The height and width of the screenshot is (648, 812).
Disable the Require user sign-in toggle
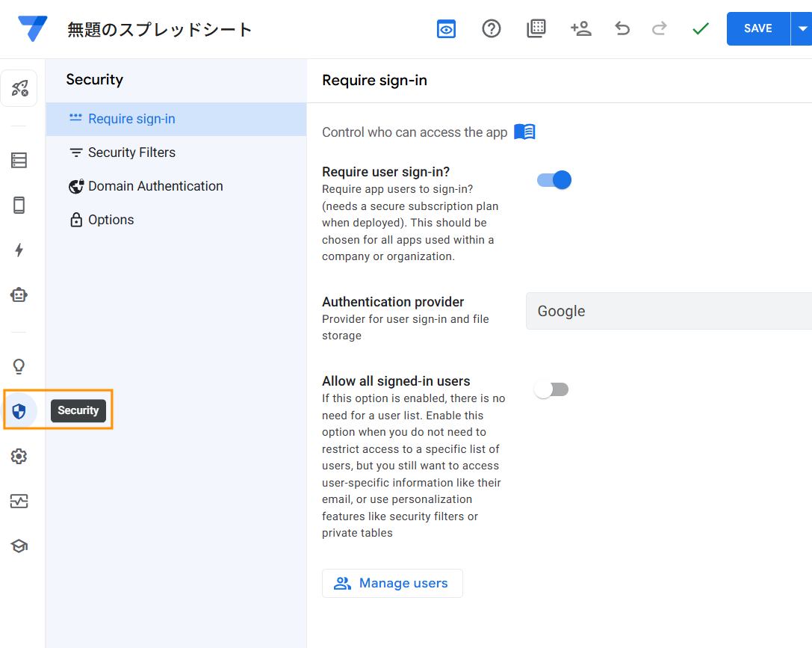tap(554, 180)
